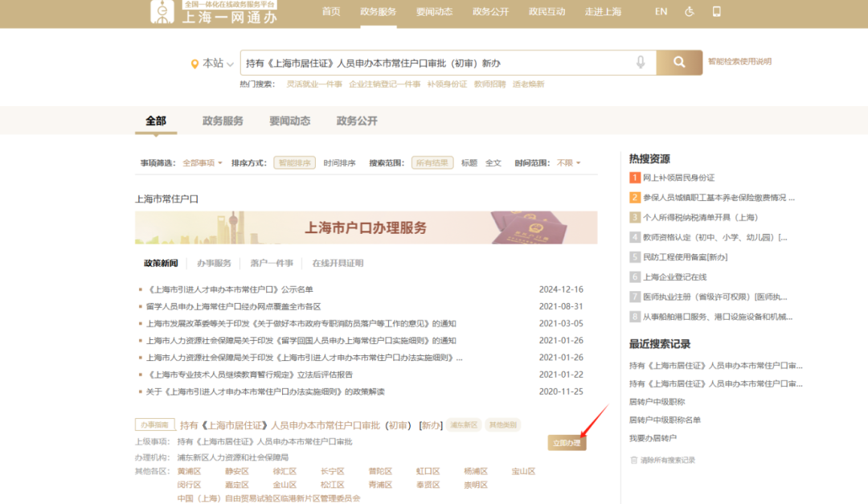Screen dimensions: 868x504
Task: Select 标题 search scope option
Action: [469, 163]
